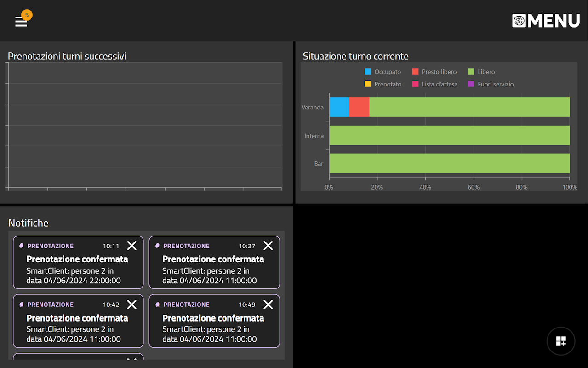Viewport: 588px width, 368px height.
Task: Toggle the Presto libero legend entry
Action: click(x=434, y=72)
